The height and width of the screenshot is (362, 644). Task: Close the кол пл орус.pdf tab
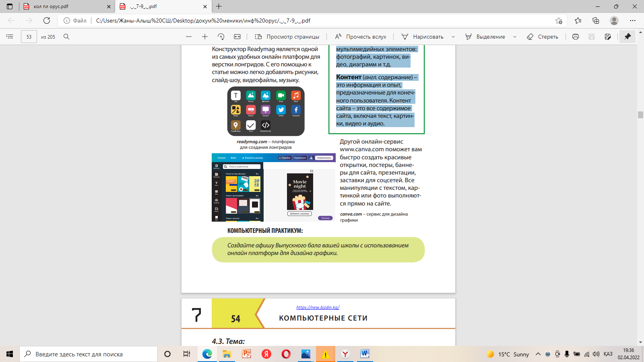click(109, 6)
